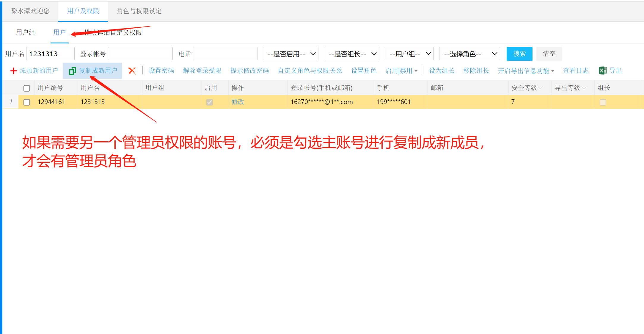
Task: Switch to the 角色与权限设定 tab
Action: tap(139, 11)
